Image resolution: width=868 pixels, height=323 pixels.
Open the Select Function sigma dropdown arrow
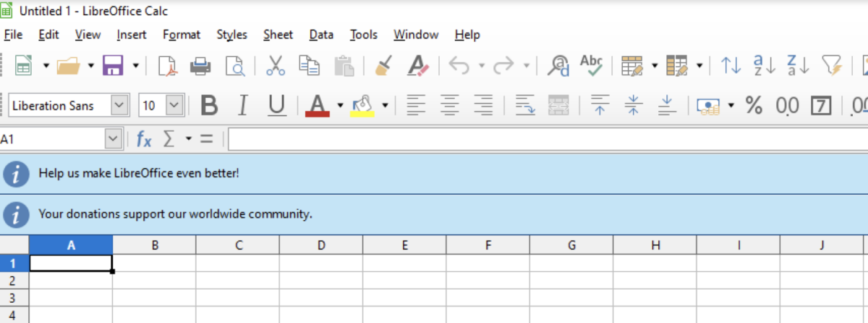tap(188, 139)
